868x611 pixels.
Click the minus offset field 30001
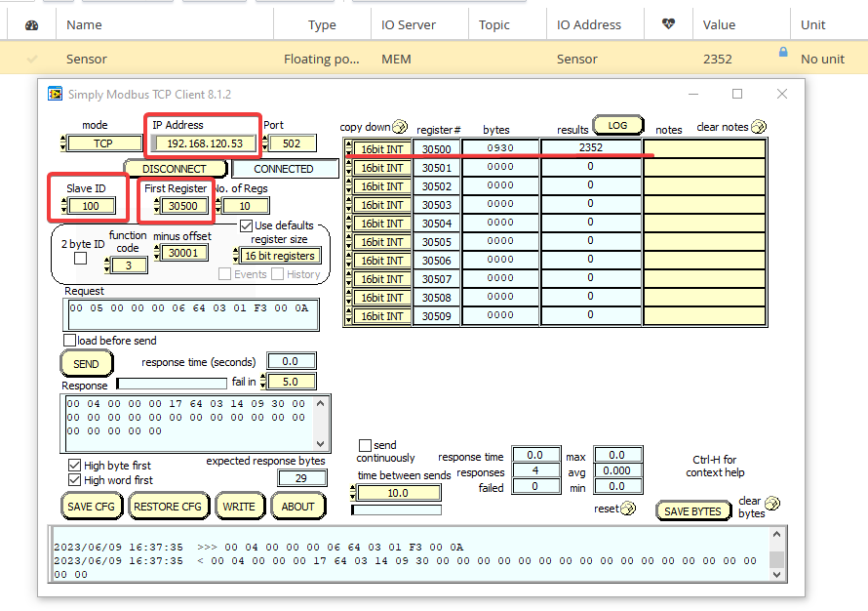click(183, 253)
